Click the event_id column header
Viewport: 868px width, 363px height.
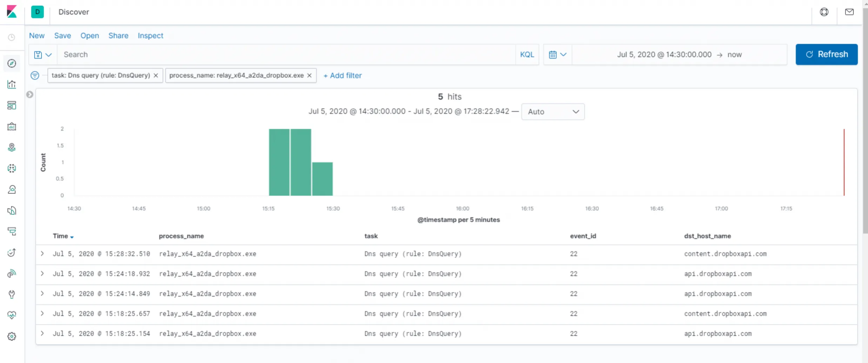(x=583, y=236)
